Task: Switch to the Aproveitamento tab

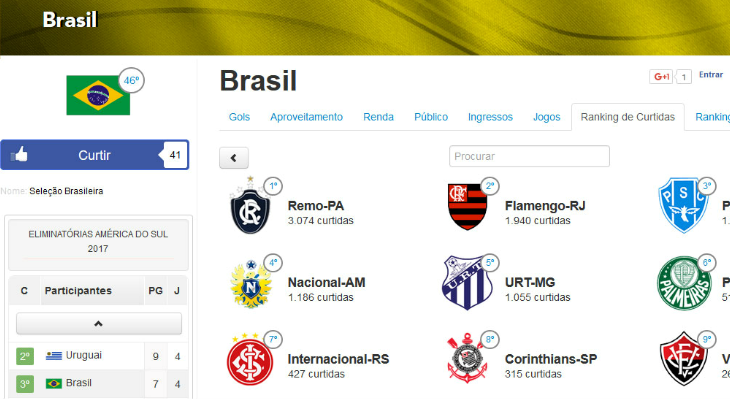Action: pyautogui.click(x=306, y=117)
